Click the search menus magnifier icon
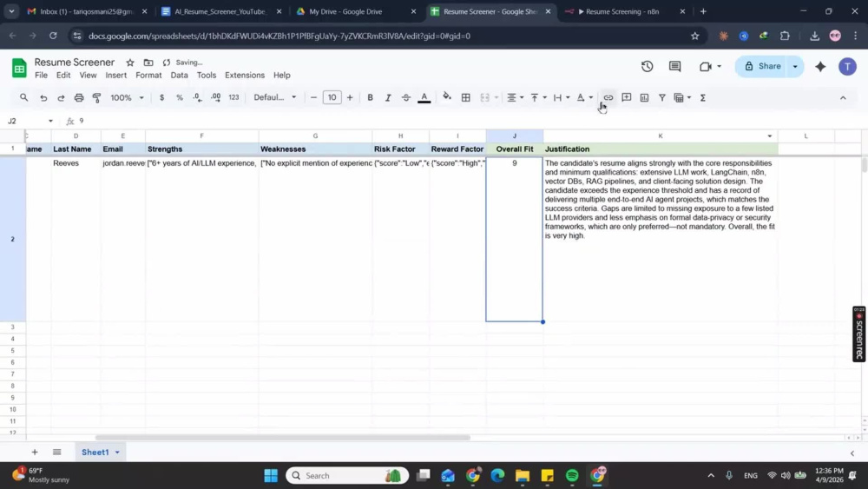This screenshot has height=489, width=868. [x=23, y=97]
